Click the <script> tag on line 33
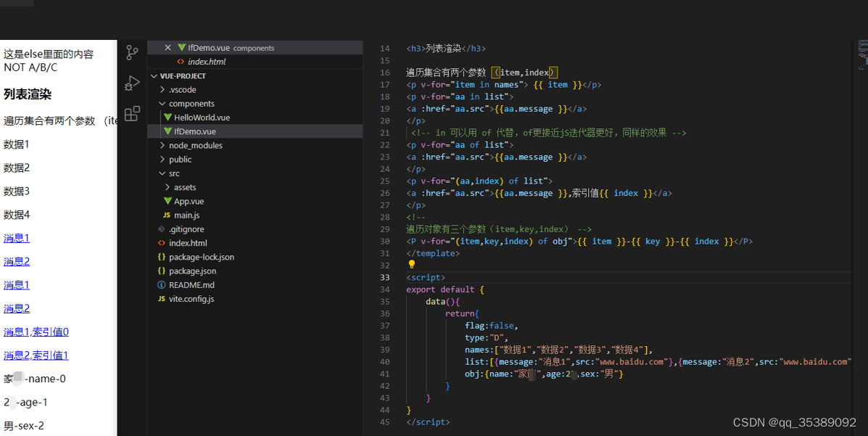Viewport: 868px width, 436px height. point(426,278)
